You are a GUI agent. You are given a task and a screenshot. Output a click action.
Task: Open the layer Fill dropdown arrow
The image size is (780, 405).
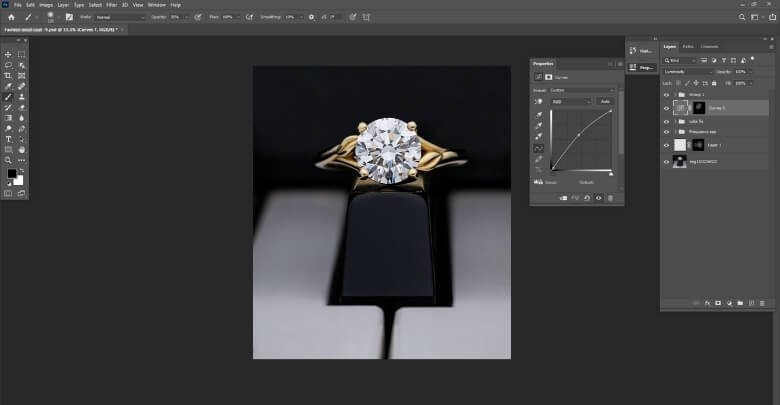pos(751,83)
